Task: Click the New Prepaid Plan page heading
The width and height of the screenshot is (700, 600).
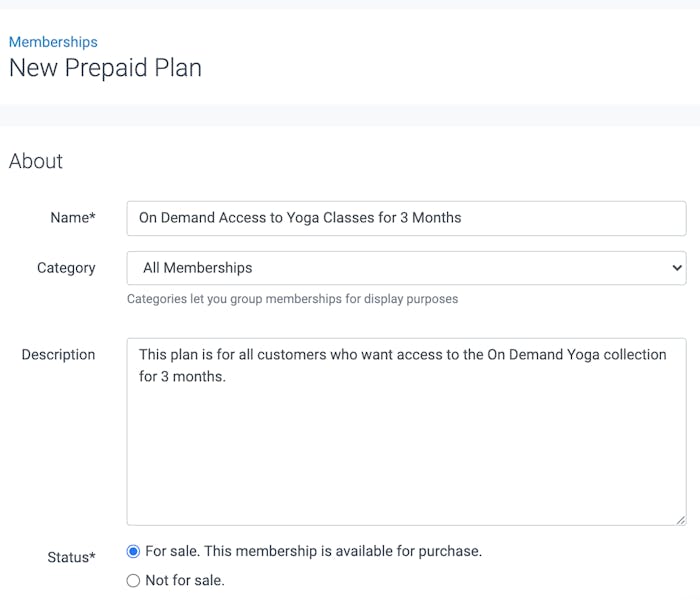Action: [x=105, y=68]
